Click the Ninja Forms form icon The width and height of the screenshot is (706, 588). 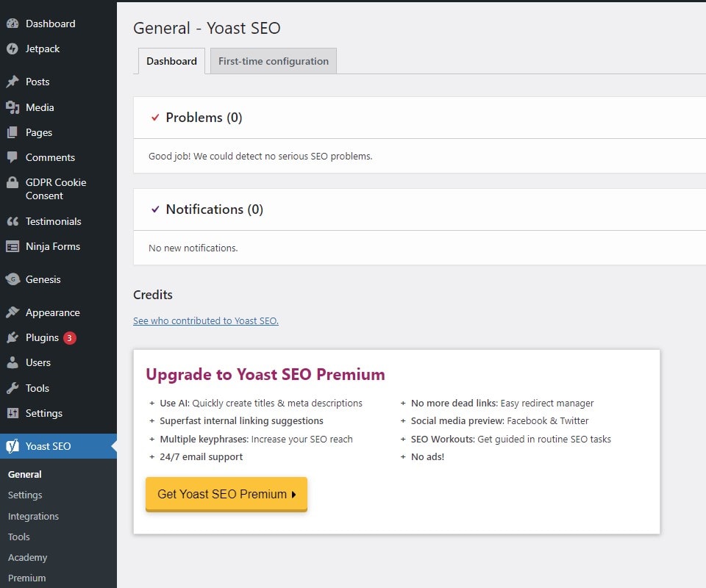pos(13,246)
